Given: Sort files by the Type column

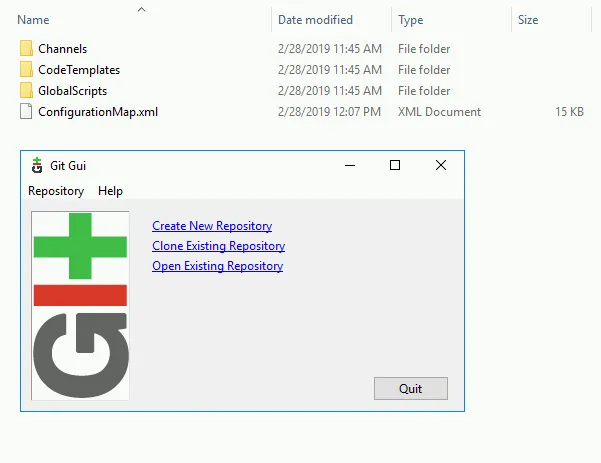Looking at the screenshot, I should [411, 20].
